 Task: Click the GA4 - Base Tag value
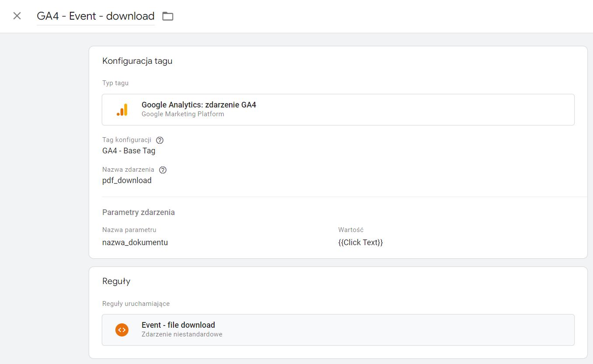click(129, 151)
